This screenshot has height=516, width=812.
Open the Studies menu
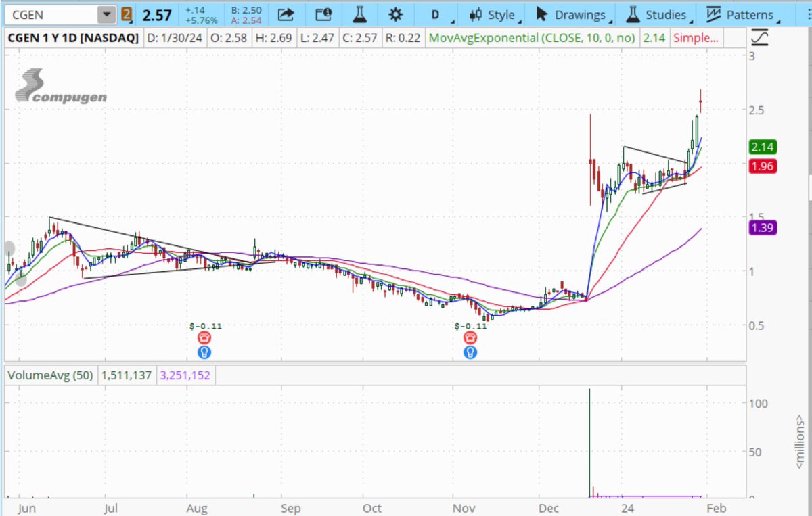658,14
